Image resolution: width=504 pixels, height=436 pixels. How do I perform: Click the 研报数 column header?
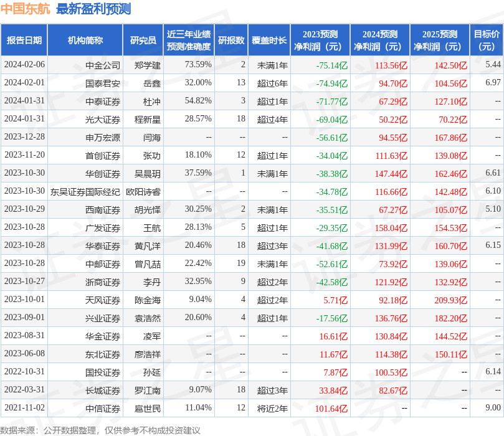231,40
